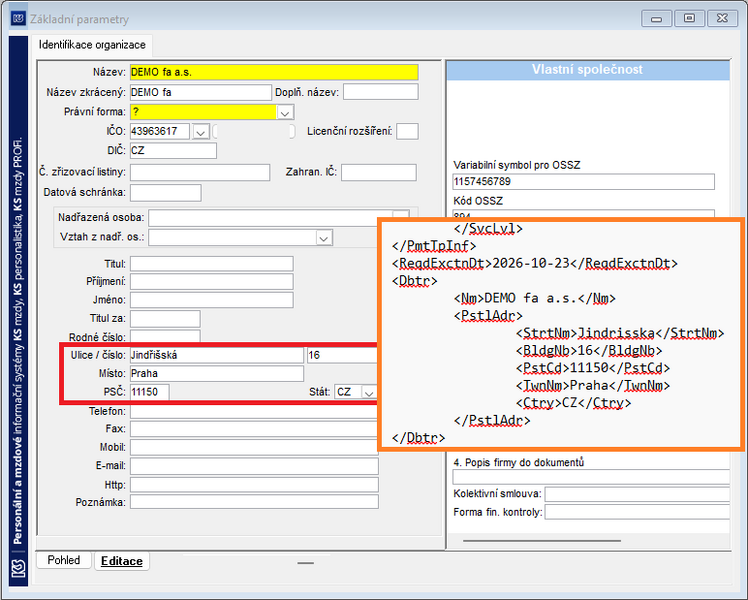
Task: Open the Vztah z nadř. os. dropdown
Action: point(324,238)
